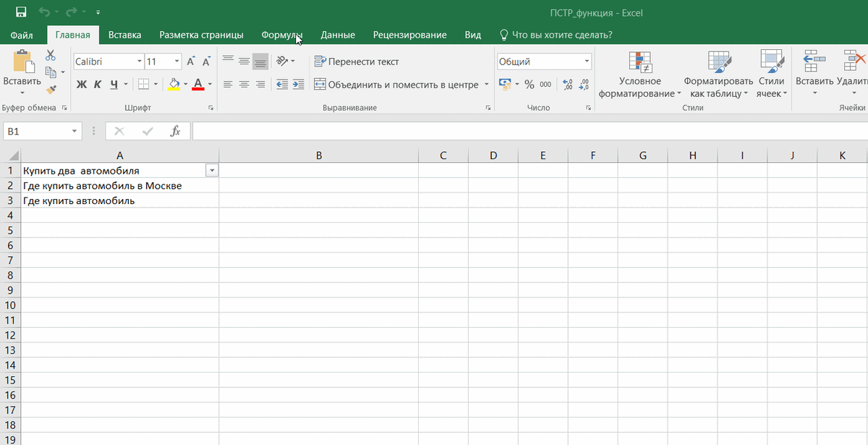
Task: Toggle bottom vertical alignment
Action: [260, 62]
